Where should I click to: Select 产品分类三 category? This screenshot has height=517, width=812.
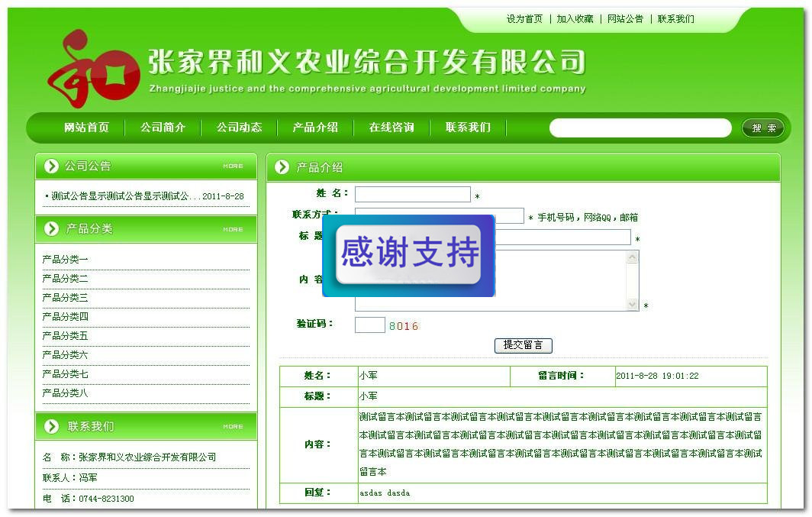pyautogui.click(x=66, y=298)
